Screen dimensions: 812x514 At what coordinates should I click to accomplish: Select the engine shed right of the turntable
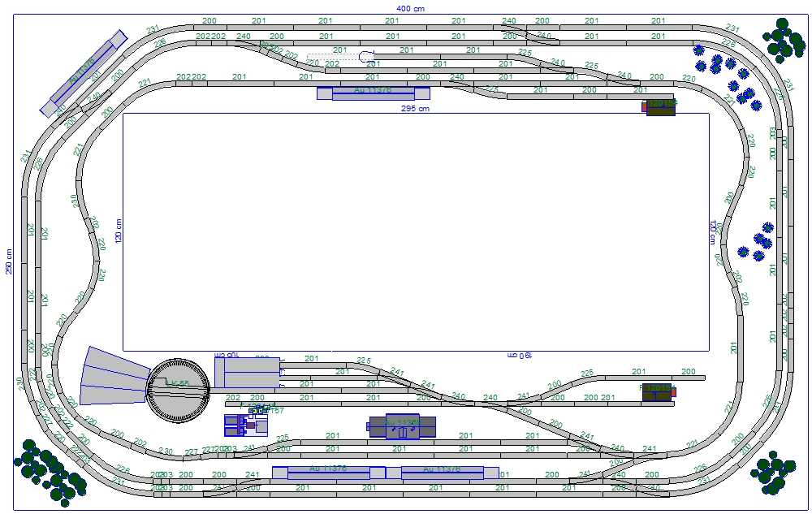coord(248,372)
